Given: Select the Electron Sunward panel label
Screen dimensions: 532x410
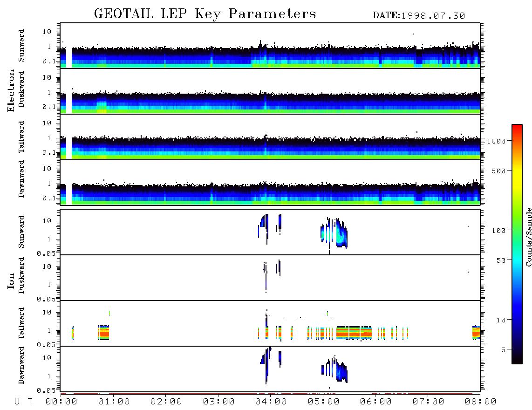Looking at the screenshot, I should pyautogui.click(x=21, y=46).
